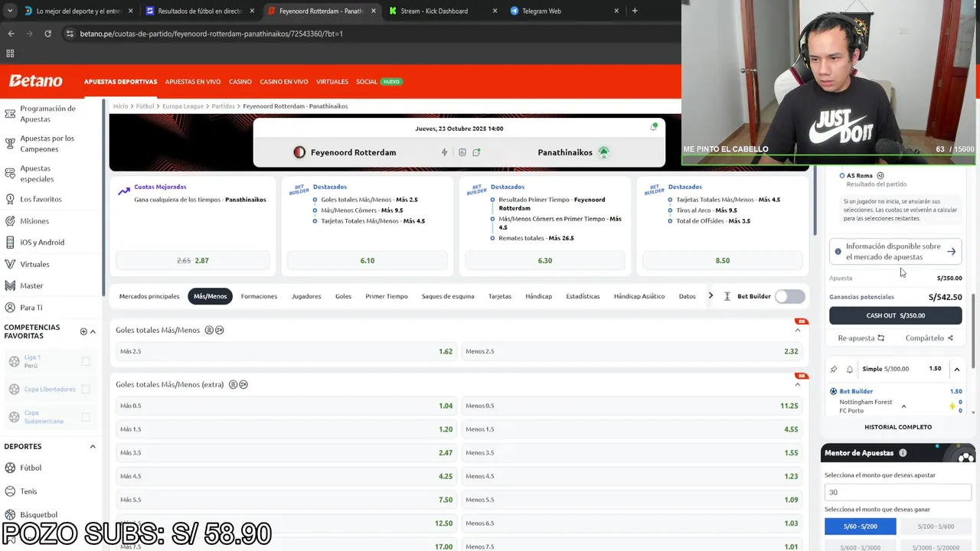Open Programación de Apuestas sidebar icon
This screenshot has width=980, height=551.
pyautogui.click(x=10, y=114)
